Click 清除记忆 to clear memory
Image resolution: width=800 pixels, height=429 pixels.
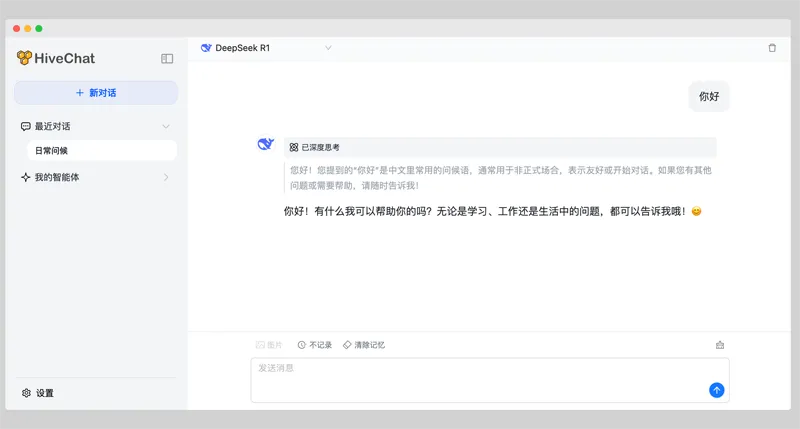click(363, 345)
